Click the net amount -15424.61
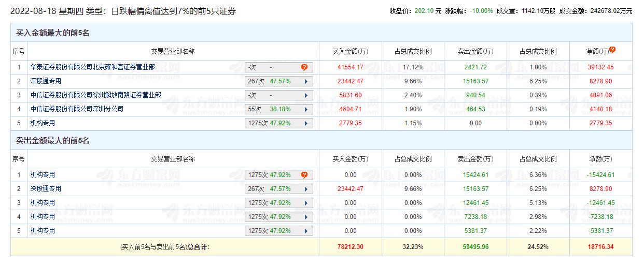 (x=600, y=175)
